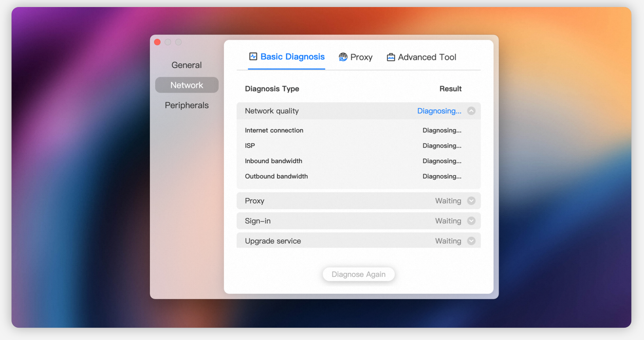The image size is (644, 340).
Task: Expand the Sign-in row chevron
Action: tap(471, 221)
